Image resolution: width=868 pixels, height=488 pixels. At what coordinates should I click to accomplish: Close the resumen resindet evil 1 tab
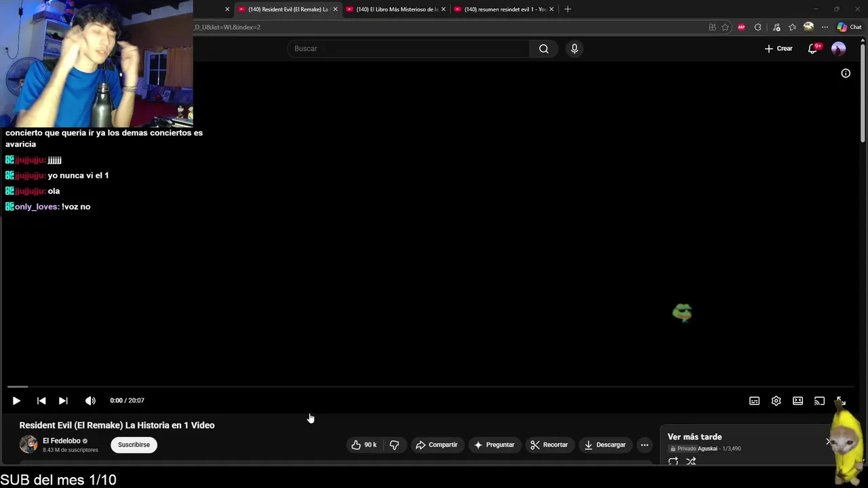tap(551, 9)
